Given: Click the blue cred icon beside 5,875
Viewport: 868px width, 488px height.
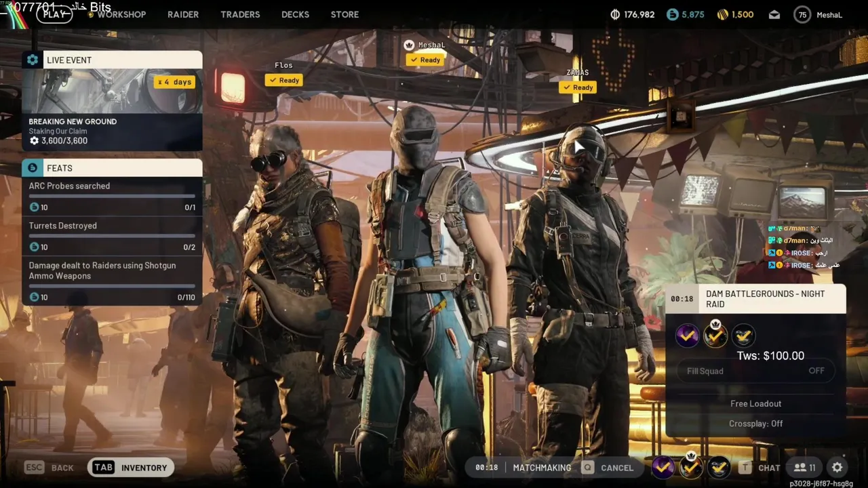Looking at the screenshot, I should 672,14.
